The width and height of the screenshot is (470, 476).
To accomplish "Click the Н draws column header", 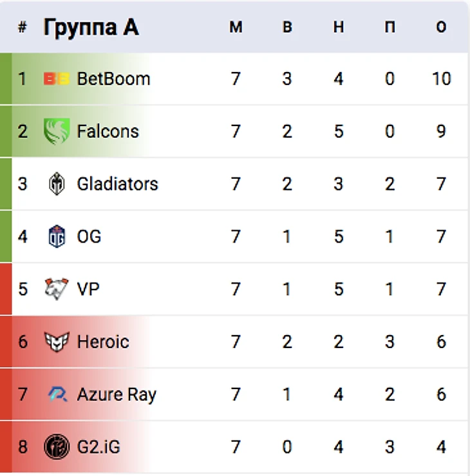I will point(339,28).
